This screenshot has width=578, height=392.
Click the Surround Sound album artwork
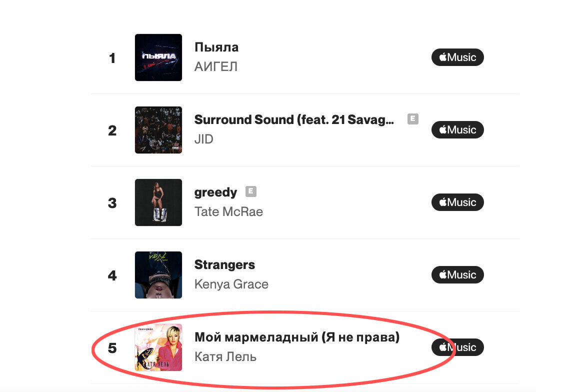pos(158,130)
